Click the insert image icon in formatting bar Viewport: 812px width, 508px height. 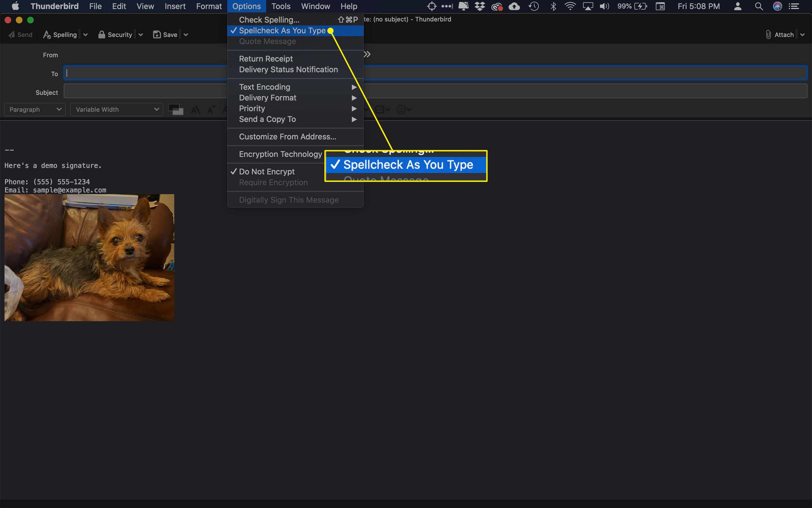tap(380, 110)
